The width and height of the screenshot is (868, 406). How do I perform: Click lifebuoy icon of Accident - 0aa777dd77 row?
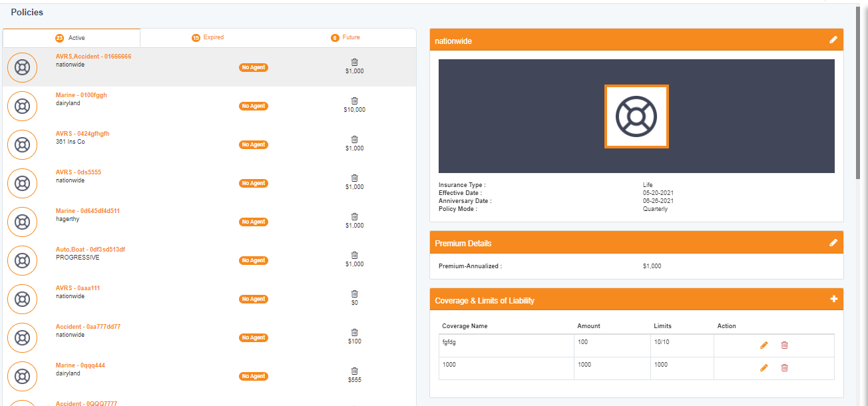(x=23, y=337)
